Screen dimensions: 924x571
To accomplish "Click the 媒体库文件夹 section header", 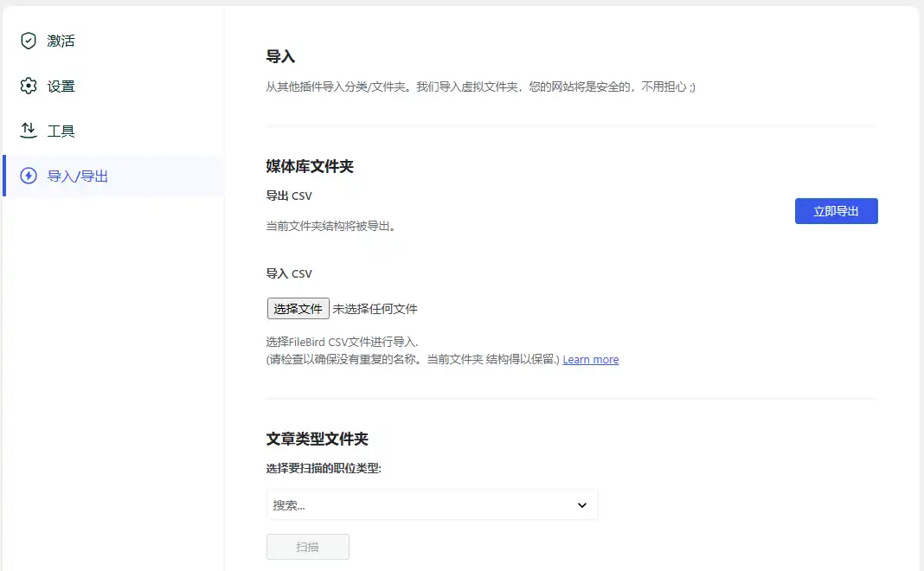I will 311,165.
